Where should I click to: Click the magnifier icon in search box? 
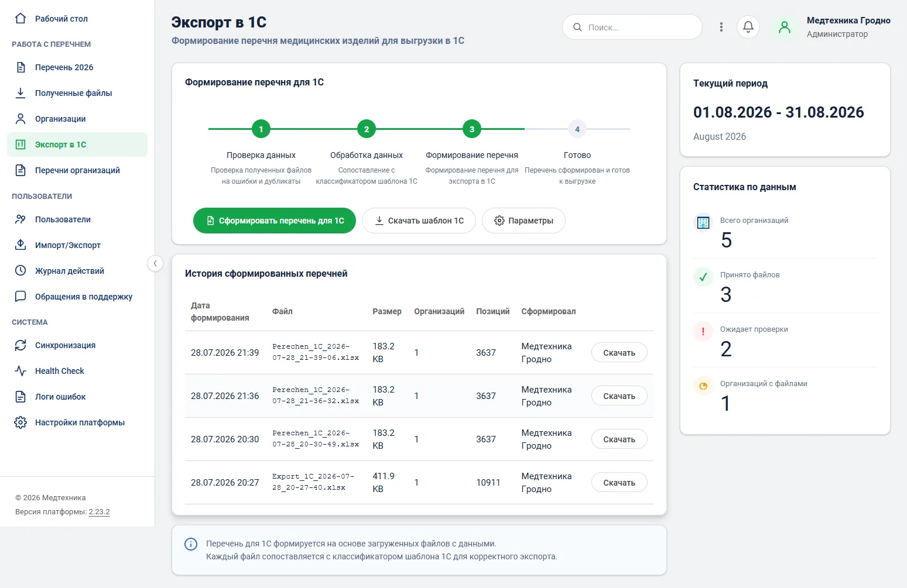tap(577, 27)
